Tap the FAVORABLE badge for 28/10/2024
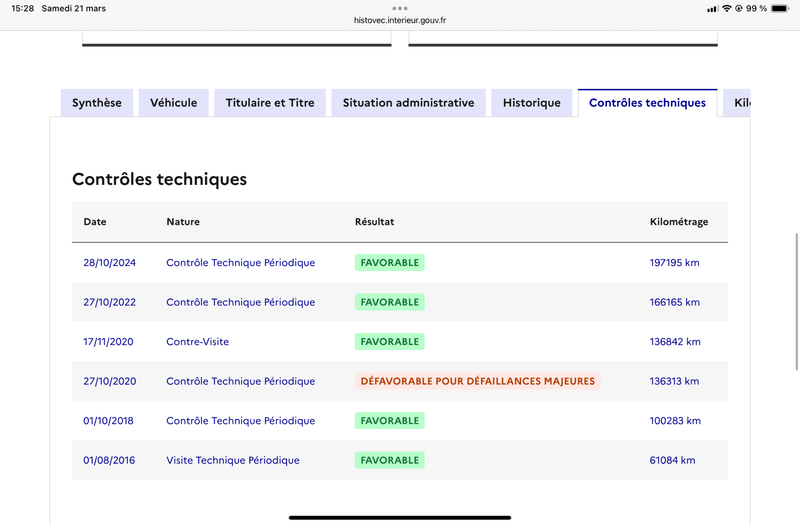The image size is (800, 525). point(390,262)
